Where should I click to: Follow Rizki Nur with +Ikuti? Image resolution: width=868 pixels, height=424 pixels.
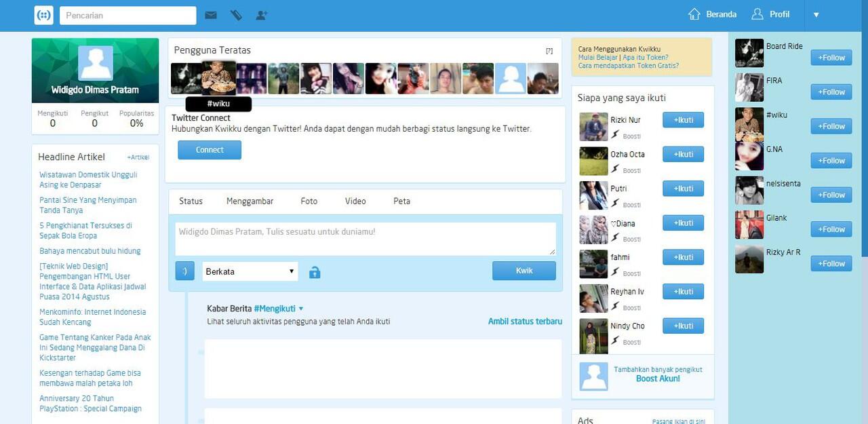pos(683,120)
